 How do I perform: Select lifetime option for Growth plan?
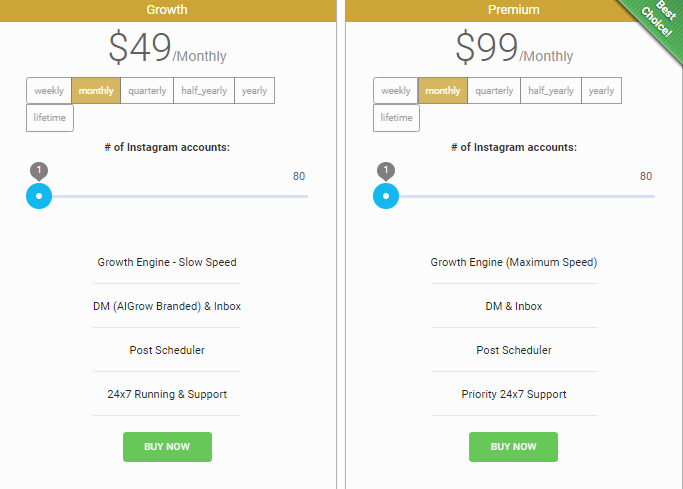50,118
